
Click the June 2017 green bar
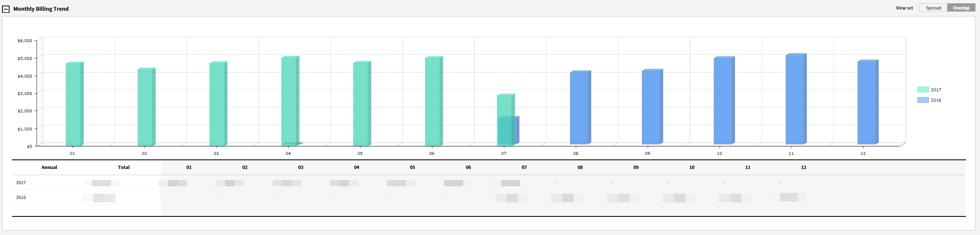click(x=432, y=101)
